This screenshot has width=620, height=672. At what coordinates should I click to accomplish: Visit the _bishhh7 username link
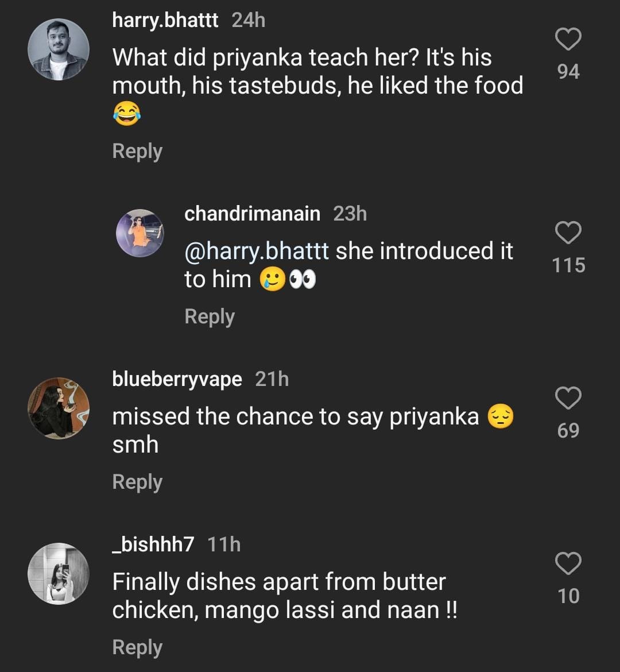(153, 544)
